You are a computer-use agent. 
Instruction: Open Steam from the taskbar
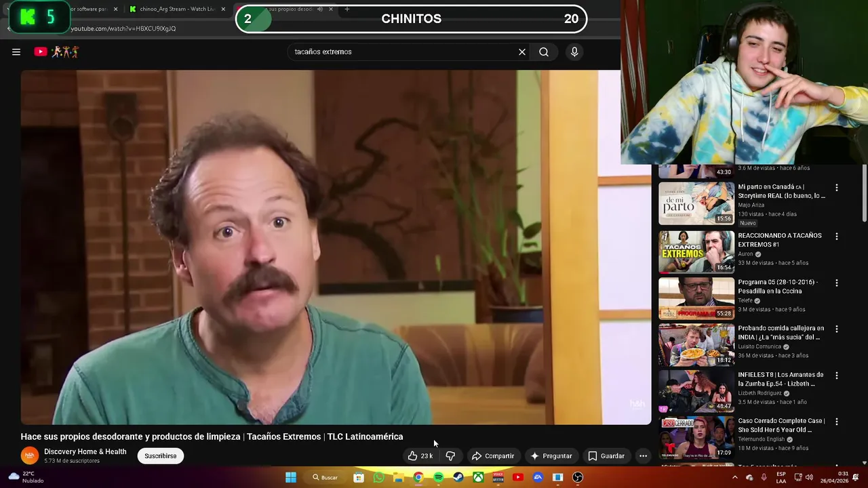[458, 477]
